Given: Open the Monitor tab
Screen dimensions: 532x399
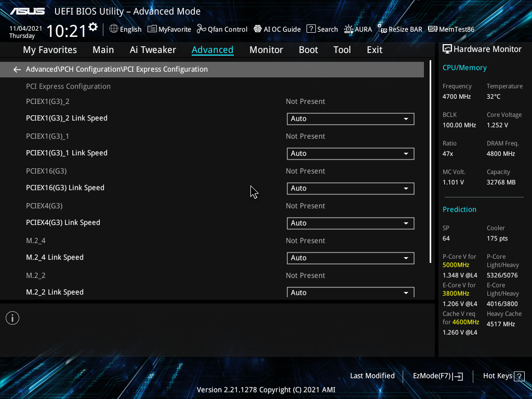Looking at the screenshot, I should [x=266, y=50].
